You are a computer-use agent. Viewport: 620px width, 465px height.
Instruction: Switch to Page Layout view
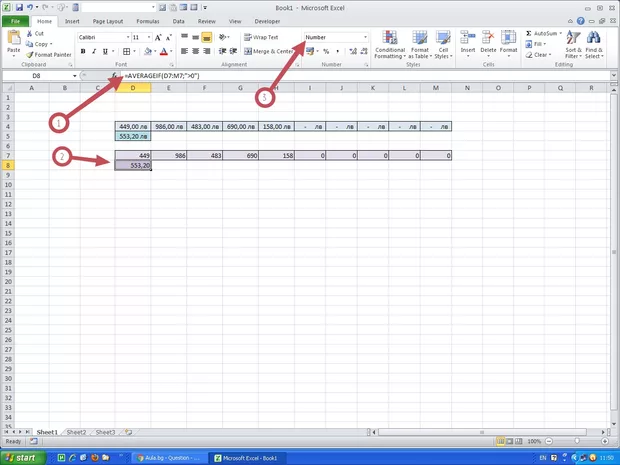pyautogui.click(x=510, y=441)
